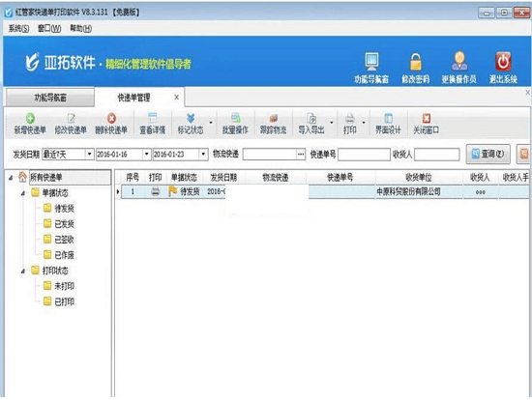Click the orange icon button right of 查询
532x400 pixels.
tap(524, 154)
